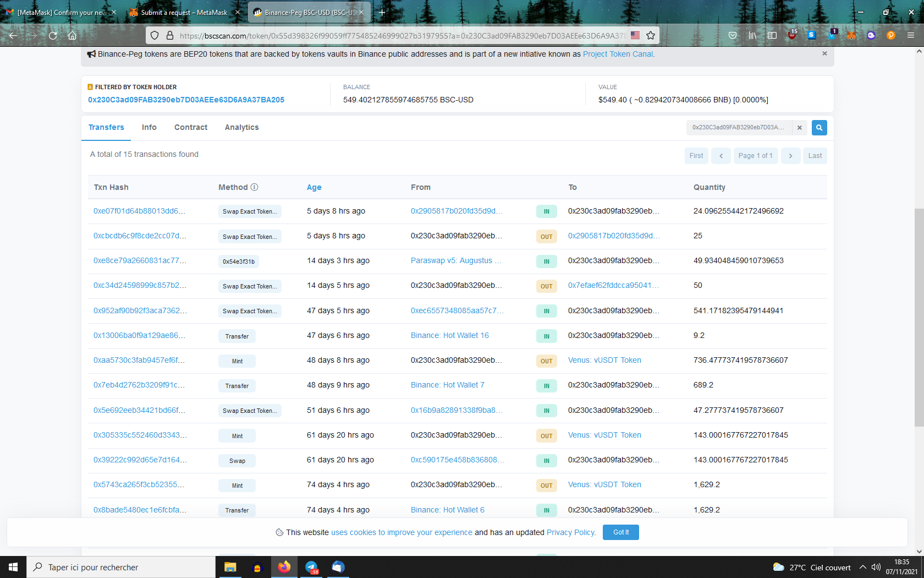Screen dimensions: 924x578
Task: Sort transactions by the Age column
Action: (x=314, y=187)
